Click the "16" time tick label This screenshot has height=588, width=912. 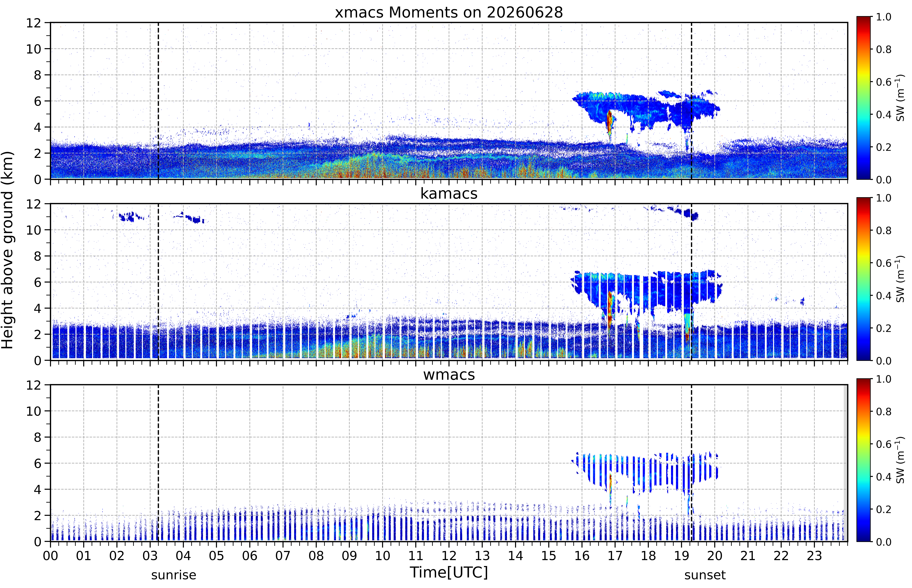(x=582, y=556)
